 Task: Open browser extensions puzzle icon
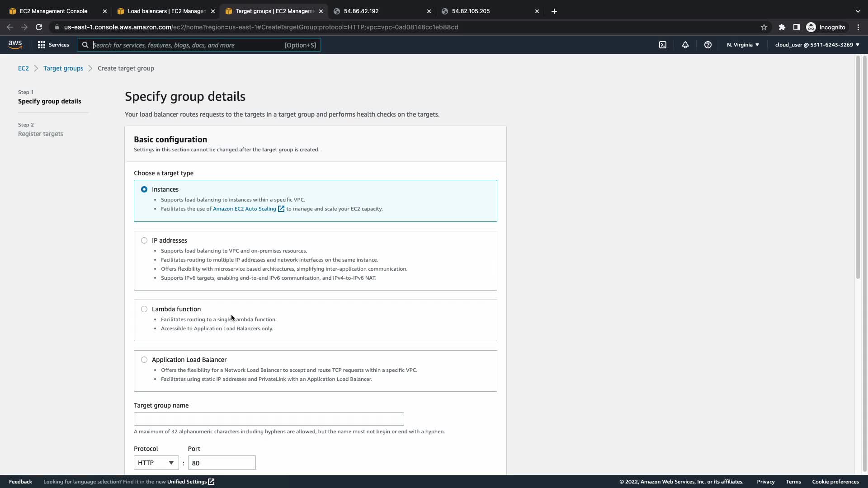(x=782, y=27)
